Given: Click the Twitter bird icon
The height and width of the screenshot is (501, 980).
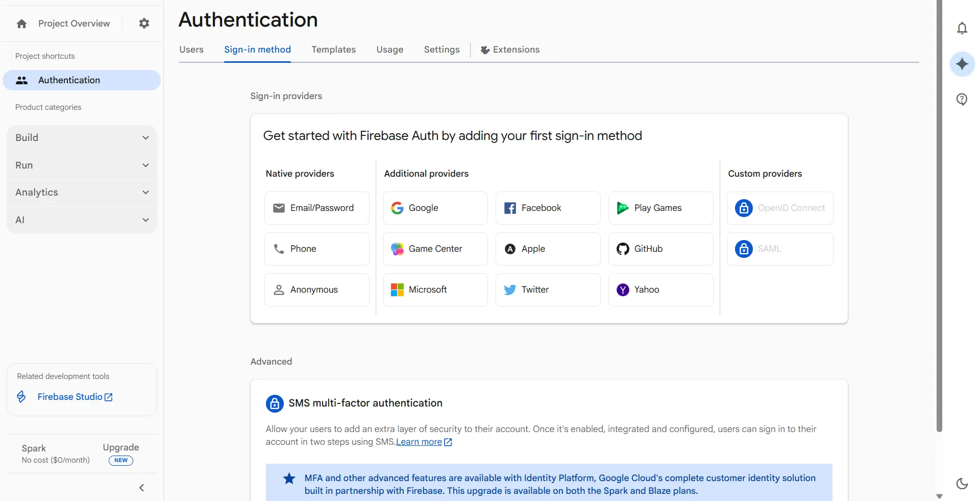Looking at the screenshot, I should click(510, 290).
